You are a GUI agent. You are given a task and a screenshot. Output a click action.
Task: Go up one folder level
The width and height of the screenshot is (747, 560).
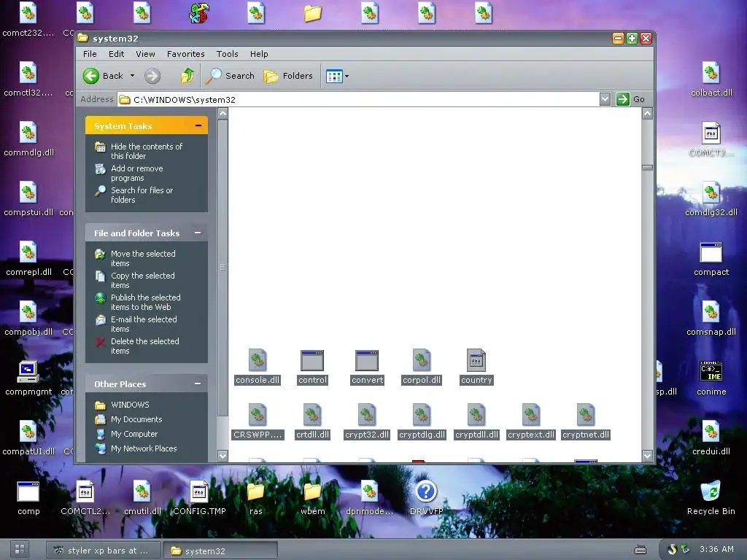(x=187, y=76)
